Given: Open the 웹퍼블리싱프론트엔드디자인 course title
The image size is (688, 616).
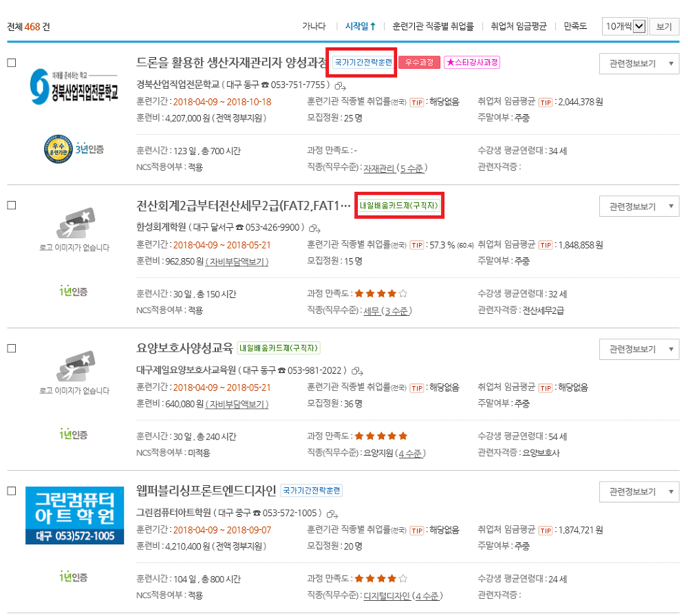Looking at the screenshot, I should (x=206, y=491).
